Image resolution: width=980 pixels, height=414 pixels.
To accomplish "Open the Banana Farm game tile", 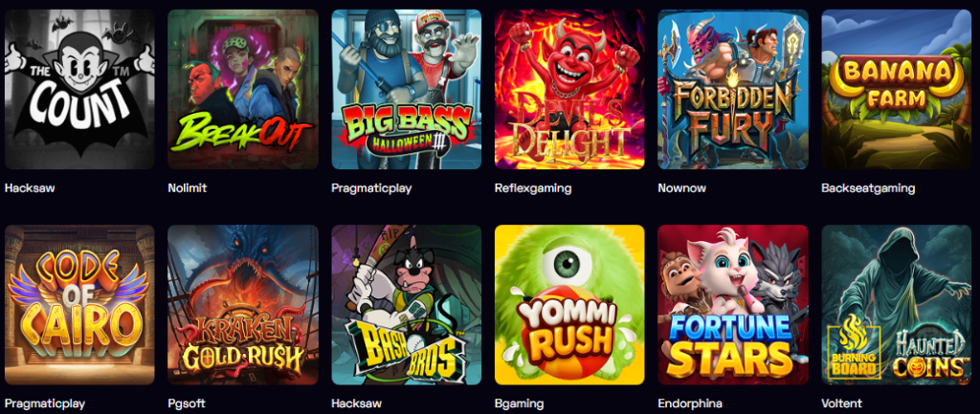I will pos(896,89).
